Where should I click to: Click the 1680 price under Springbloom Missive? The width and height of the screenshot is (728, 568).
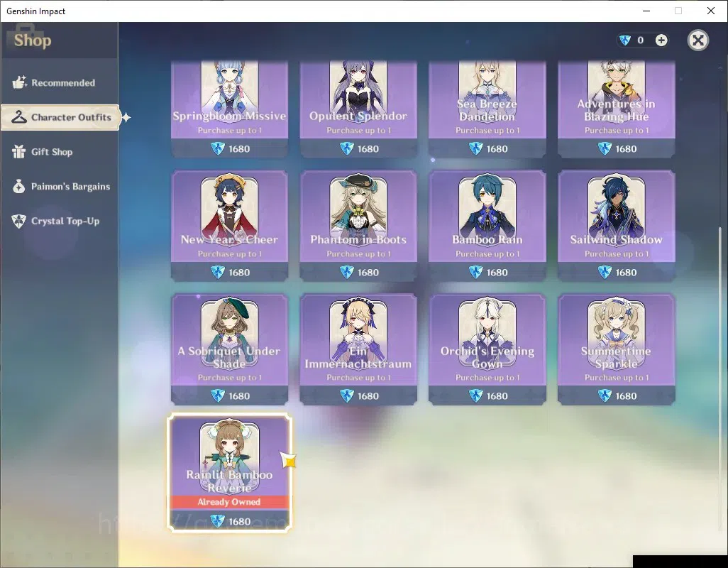point(239,149)
